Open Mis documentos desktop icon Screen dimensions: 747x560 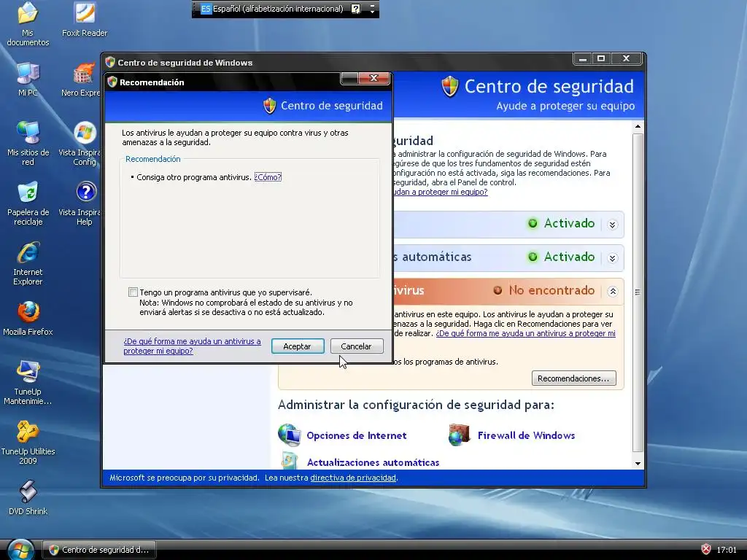click(x=28, y=24)
